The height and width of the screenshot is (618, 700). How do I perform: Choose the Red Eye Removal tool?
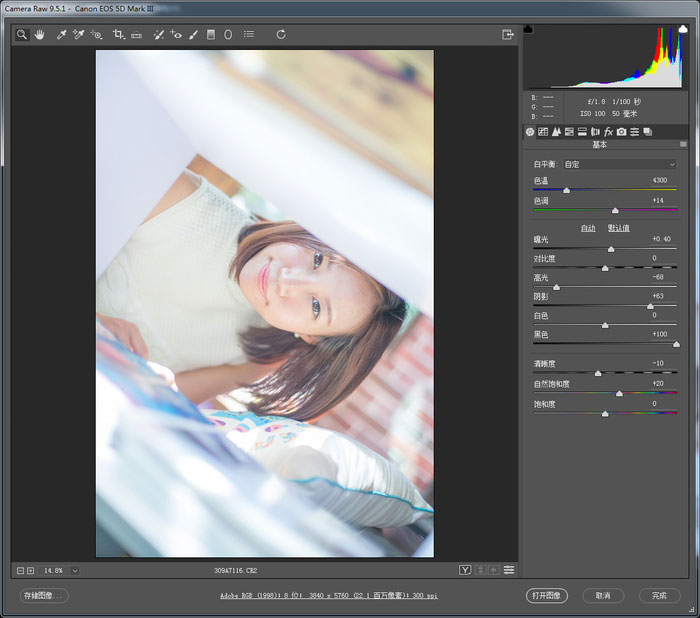tap(176, 34)
